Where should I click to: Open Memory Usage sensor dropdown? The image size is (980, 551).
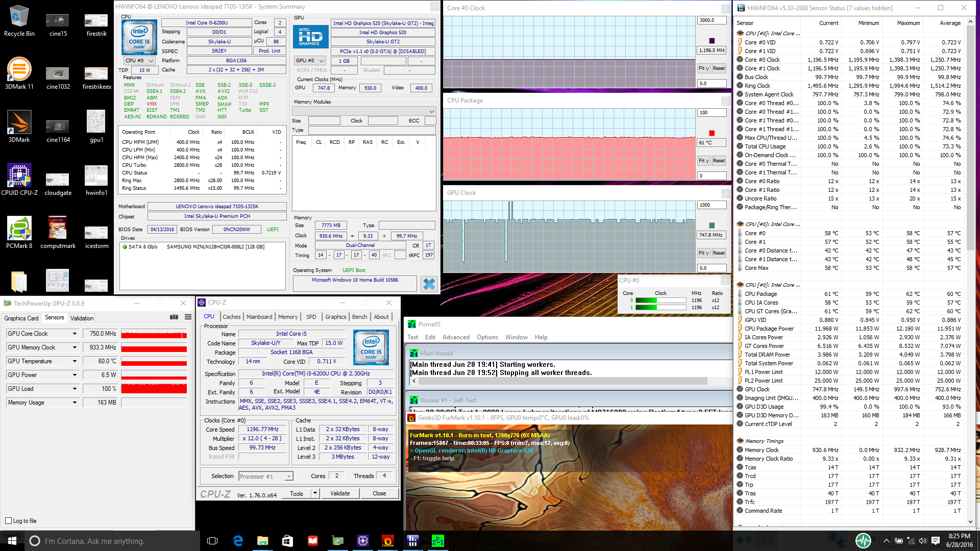click(75, 403)
